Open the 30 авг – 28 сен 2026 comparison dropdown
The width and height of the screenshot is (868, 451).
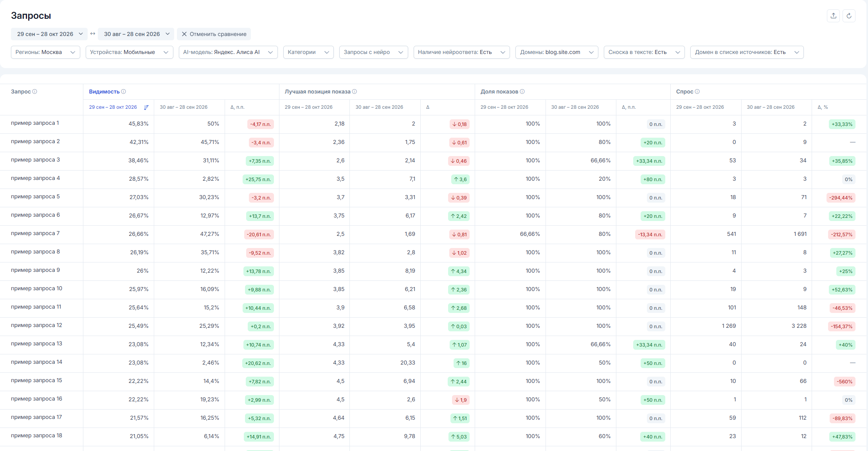pyautogui.click(x=136, y=34)
